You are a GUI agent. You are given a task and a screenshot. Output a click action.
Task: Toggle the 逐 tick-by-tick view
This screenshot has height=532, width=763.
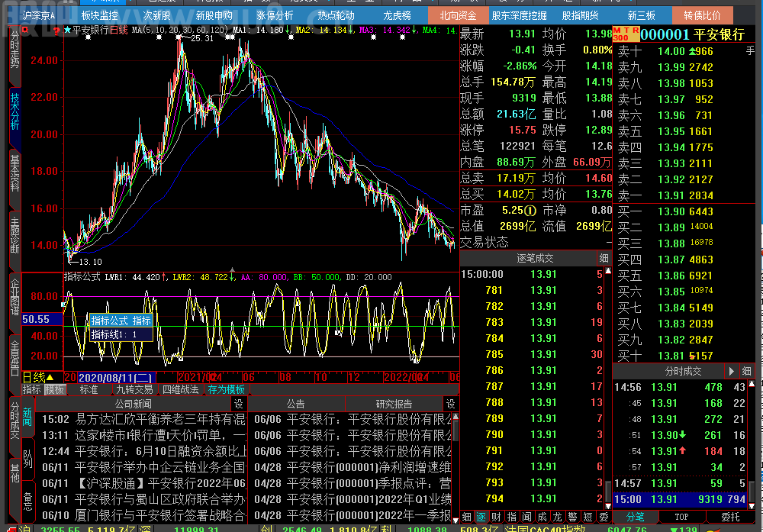coord(481,517)
